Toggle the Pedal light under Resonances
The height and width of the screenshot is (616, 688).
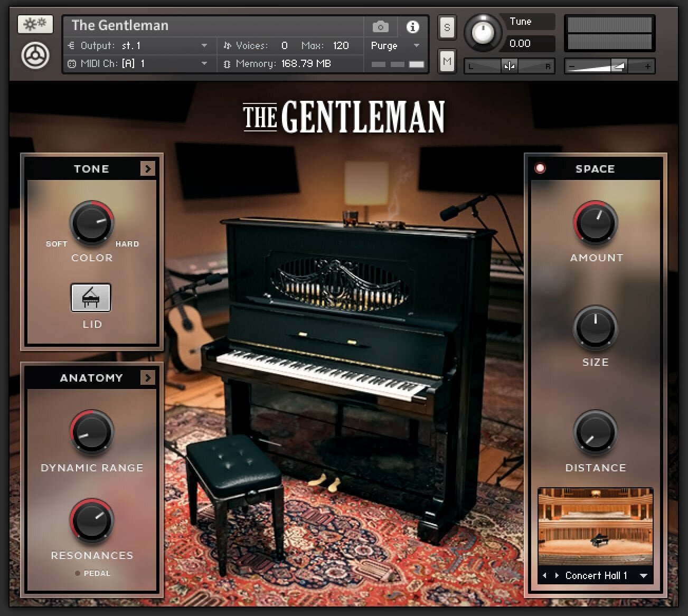click(77, 573)
